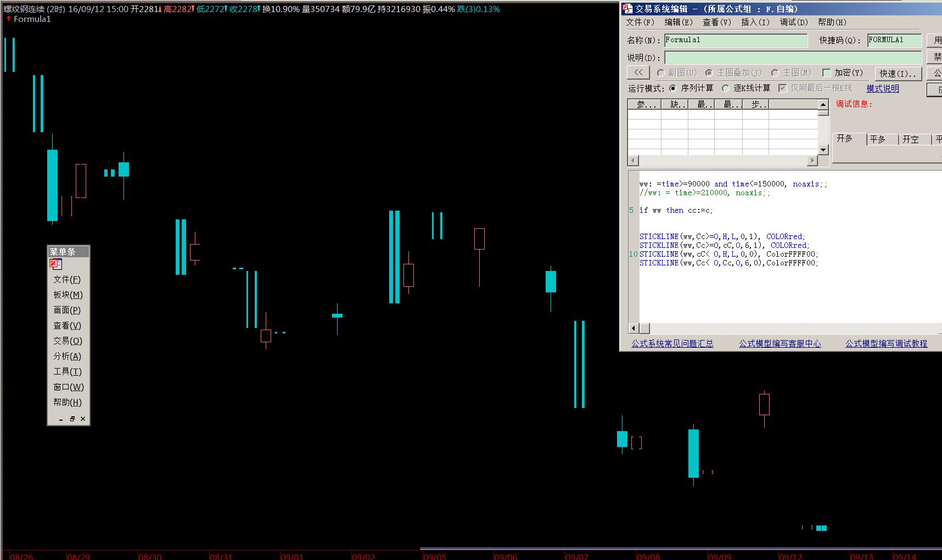
Task: Minimize the floating 菜单条 panel
Action: [61, 420]
